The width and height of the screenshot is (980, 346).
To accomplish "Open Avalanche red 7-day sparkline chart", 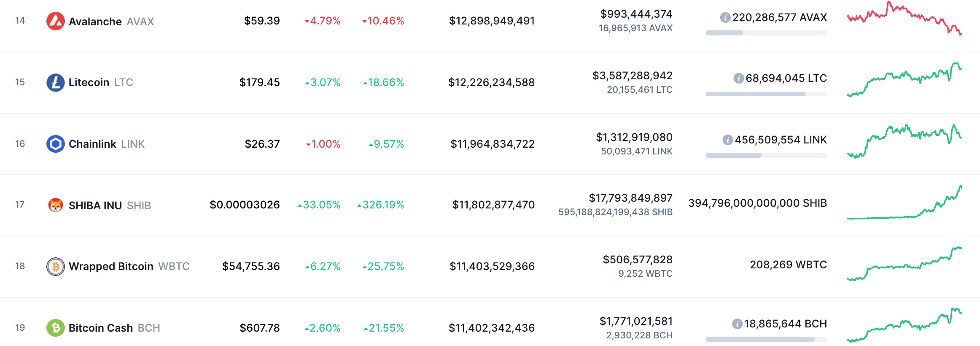I will pos(904,19).
